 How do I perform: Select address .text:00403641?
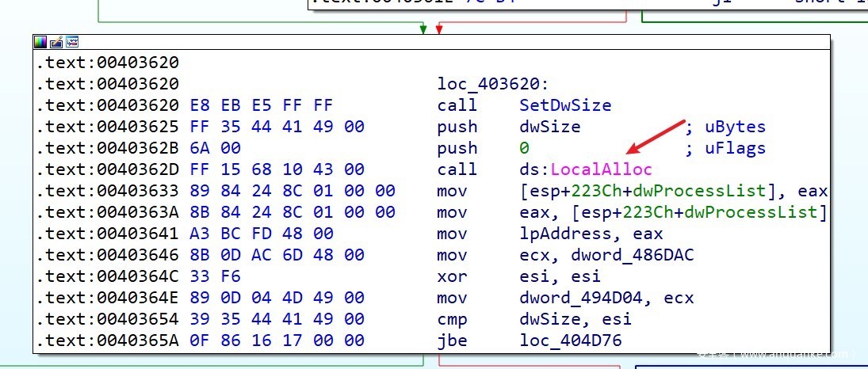coord(108,234)
